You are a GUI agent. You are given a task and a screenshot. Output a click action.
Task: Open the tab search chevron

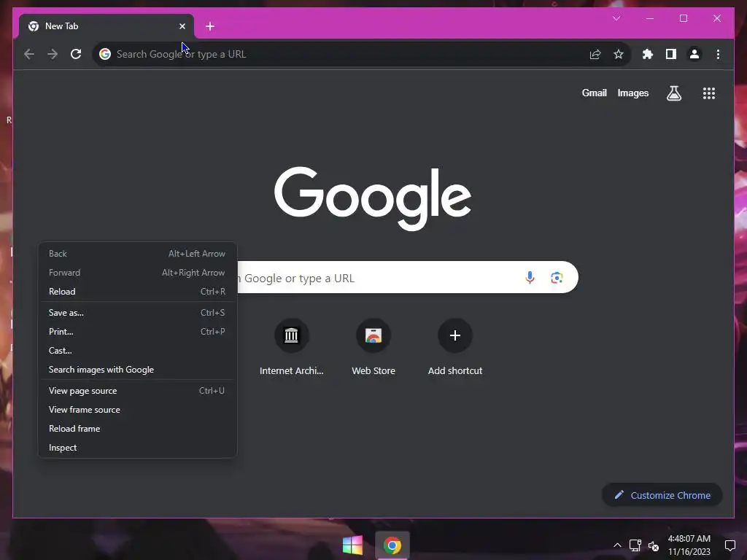[x=616, y=18]
